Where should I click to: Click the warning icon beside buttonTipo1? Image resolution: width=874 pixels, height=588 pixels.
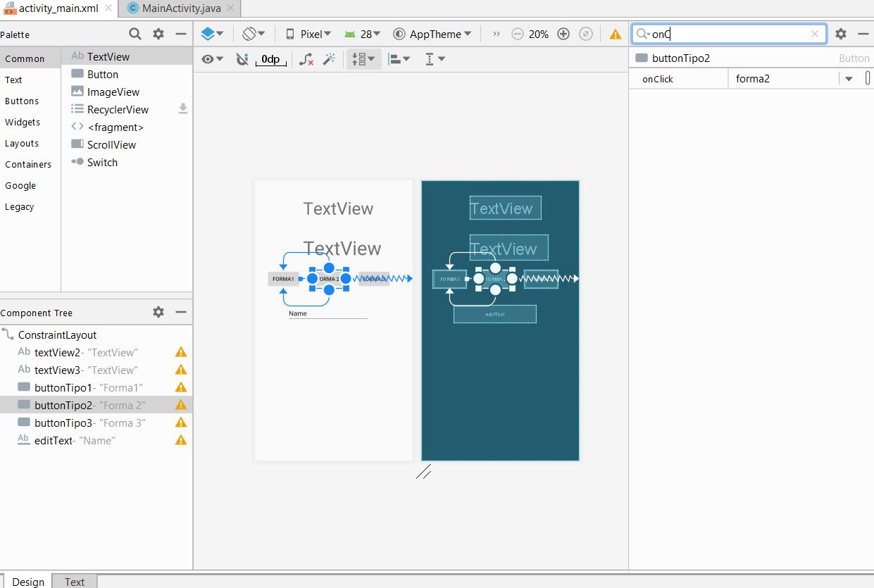tap(181, 387)
